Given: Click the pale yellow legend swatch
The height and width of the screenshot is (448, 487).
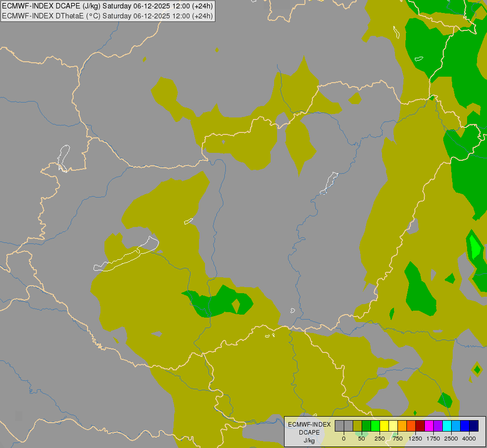Looking at the screenshot, I should coord(393,426).
